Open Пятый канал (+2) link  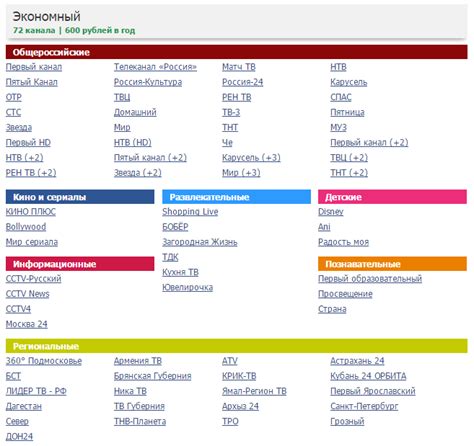pyautogui.click(x=150, y=158)
